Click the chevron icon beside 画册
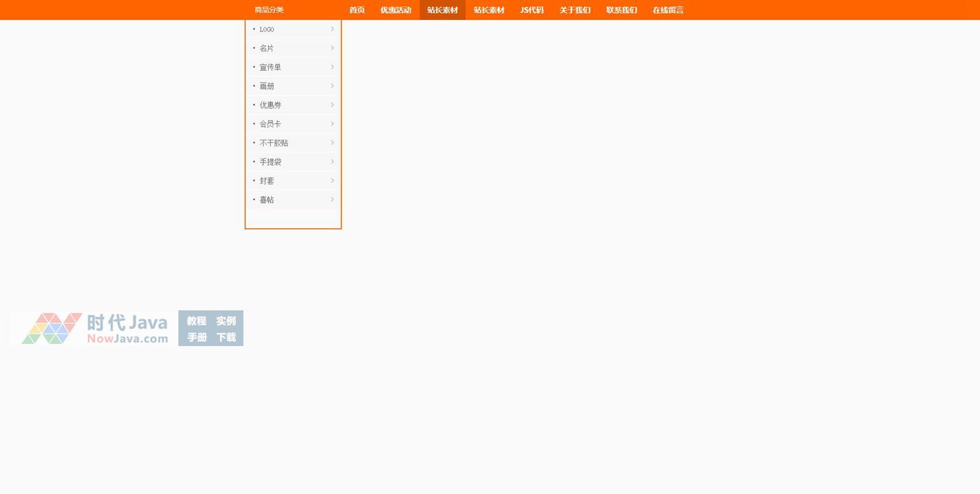Screen dimensions: 980x494 332,86
